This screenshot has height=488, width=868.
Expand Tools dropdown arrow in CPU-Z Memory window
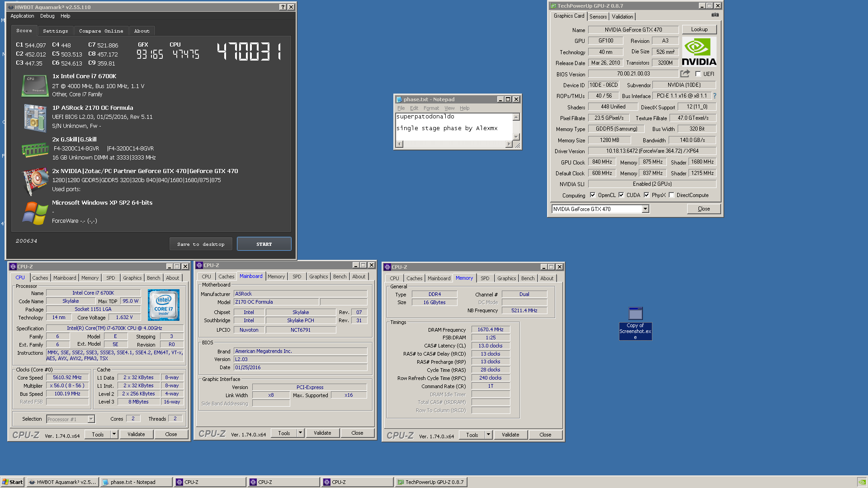488,435
